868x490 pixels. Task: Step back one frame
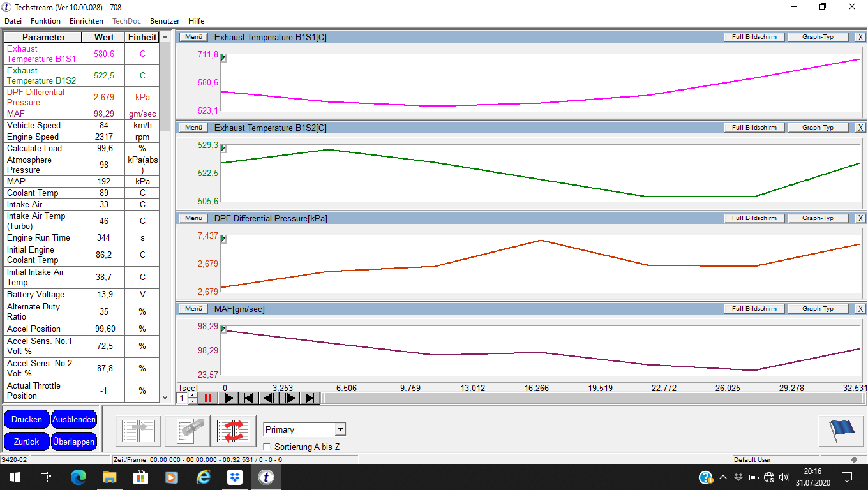[269, 398]
